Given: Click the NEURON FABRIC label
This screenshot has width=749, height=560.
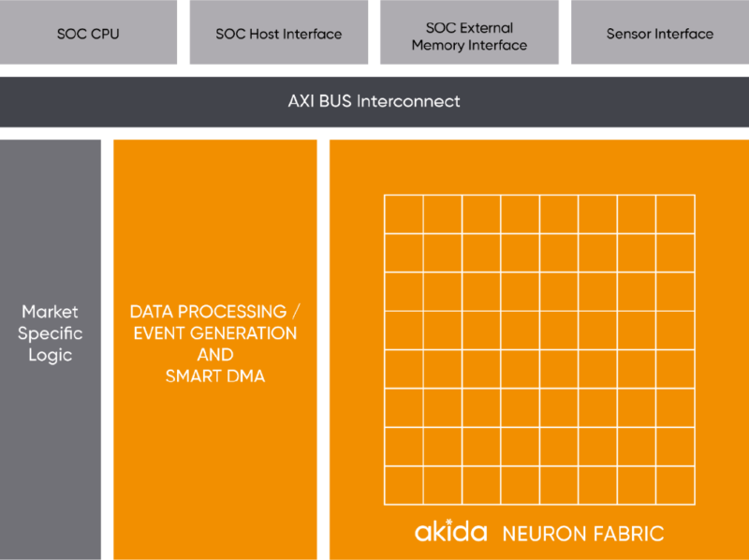Looking at the screenshot, I should 582,532.
